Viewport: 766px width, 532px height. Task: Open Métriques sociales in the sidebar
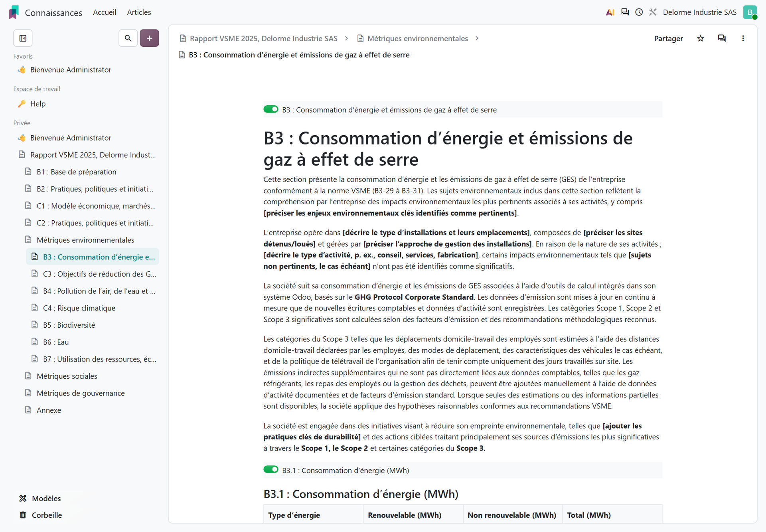[x=67, y=376]
